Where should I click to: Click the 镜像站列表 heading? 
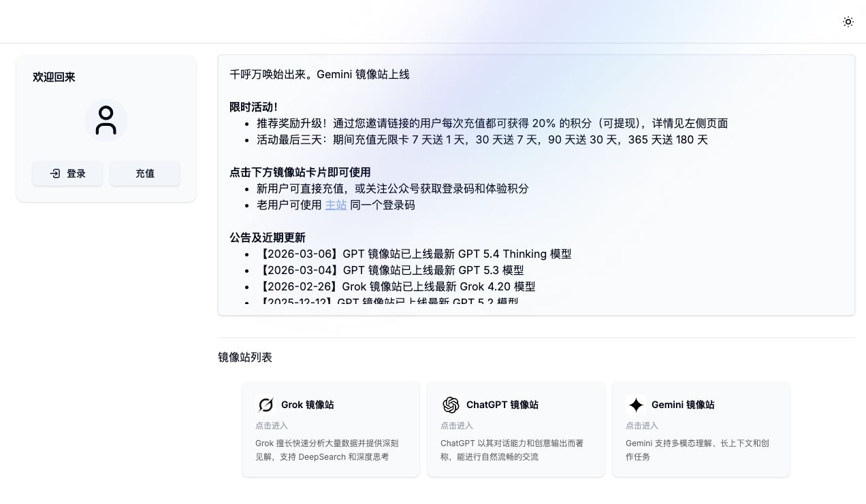(245, 357)
